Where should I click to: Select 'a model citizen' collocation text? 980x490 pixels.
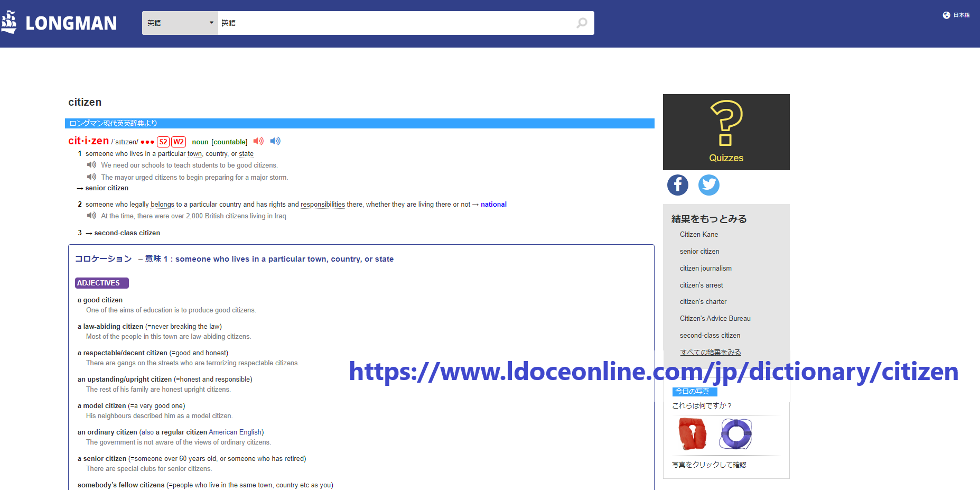[x=102, y=406]
